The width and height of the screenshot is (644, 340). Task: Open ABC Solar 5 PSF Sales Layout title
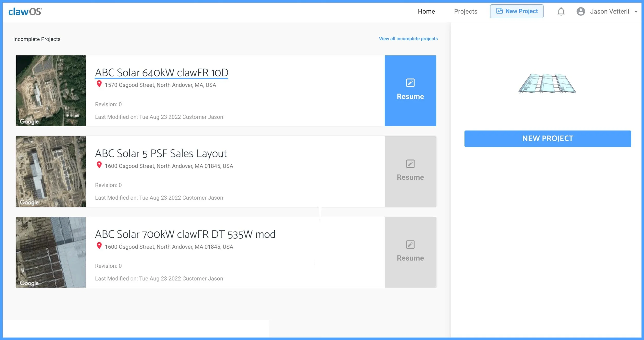click(x=161, y=154)
